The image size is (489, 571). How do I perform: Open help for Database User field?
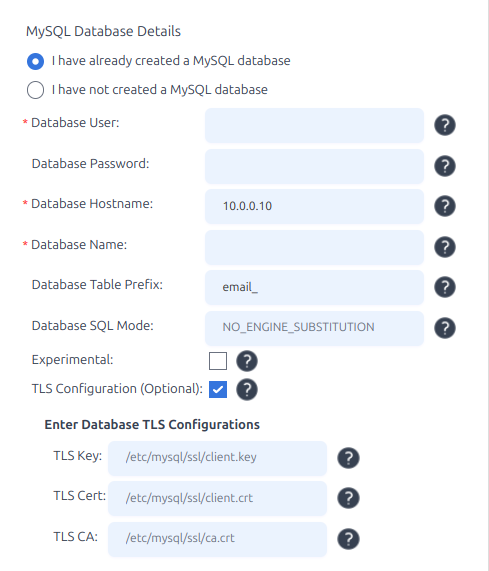tap(445, 125)
